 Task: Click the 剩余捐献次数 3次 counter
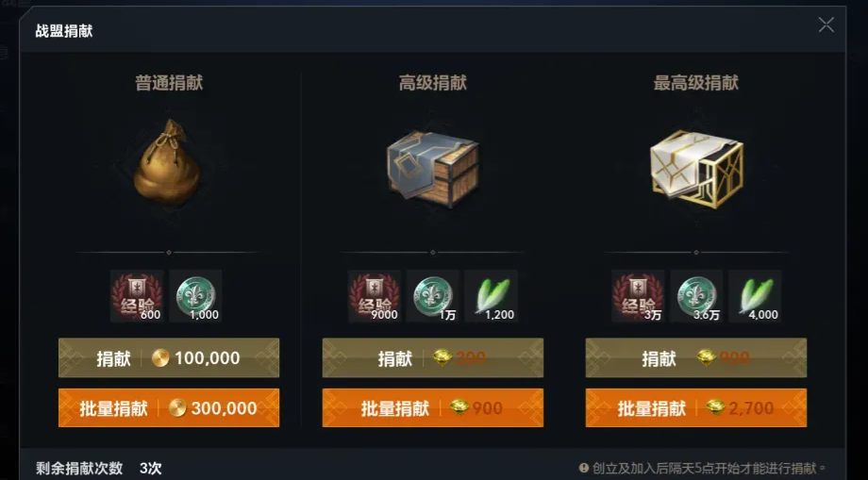[98, 469]
